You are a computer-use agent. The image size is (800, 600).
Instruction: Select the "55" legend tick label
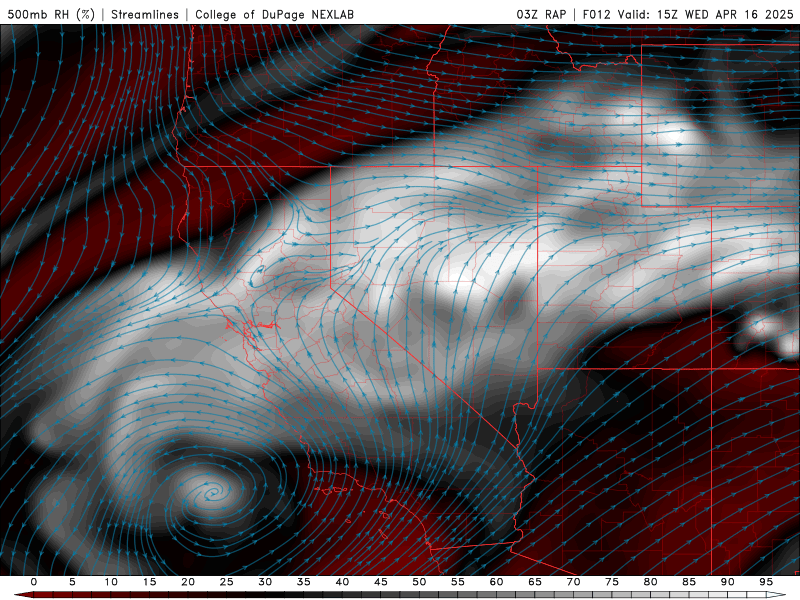tap(458, 582)
